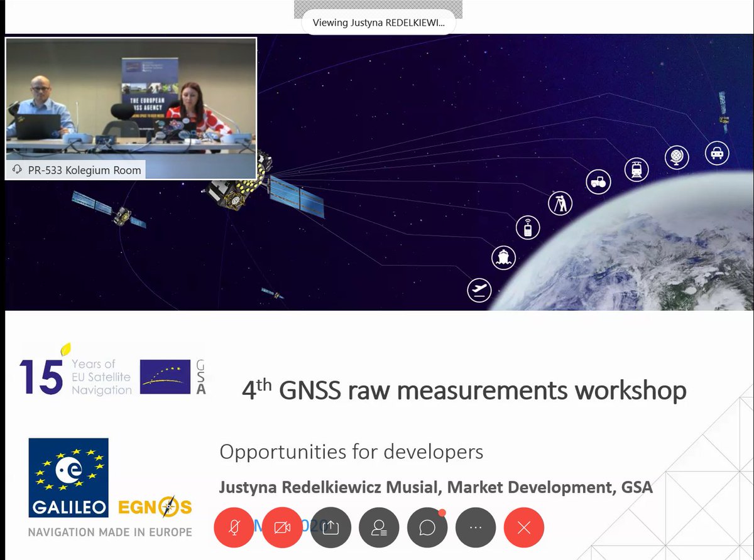Click the globe icon on the slide
Viewport: 754px width, 560px height.
point(677,157)
